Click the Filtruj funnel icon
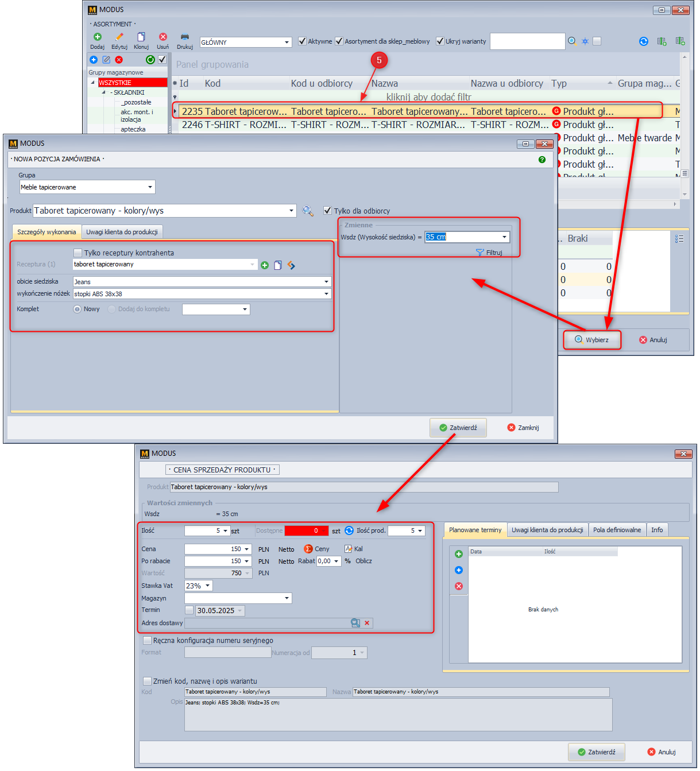 [x=480, y=253]
